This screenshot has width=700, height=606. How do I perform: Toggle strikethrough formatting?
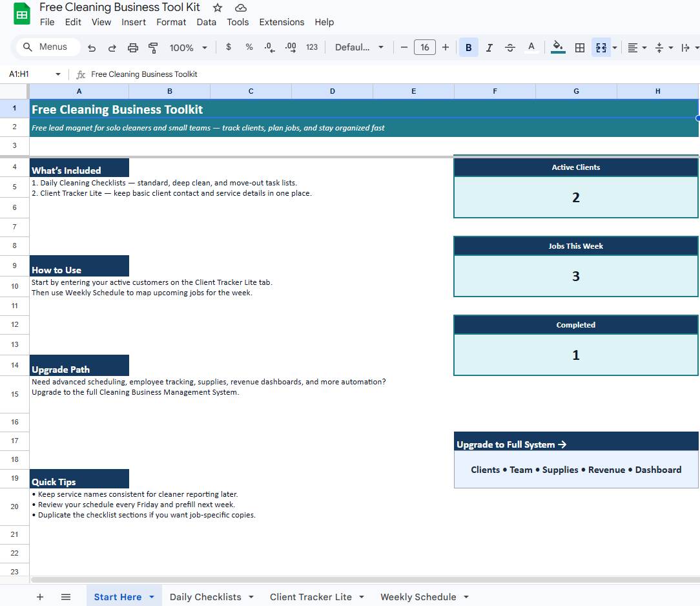click(510, 47)
